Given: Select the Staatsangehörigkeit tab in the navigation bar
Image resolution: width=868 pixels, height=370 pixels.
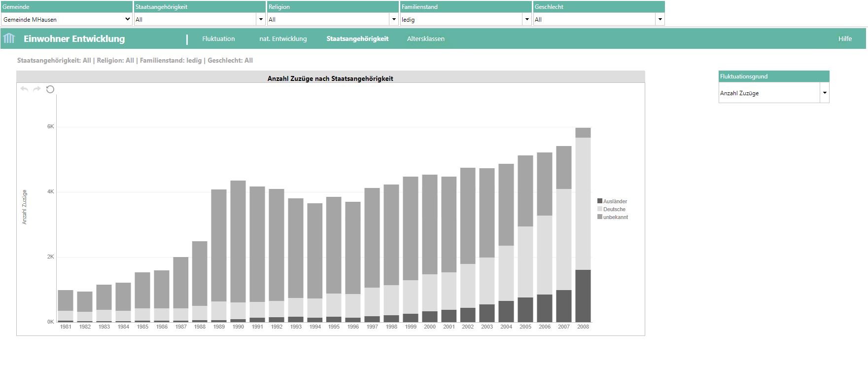Looking at the screenshot, I should pyautogui.click(x=357, y=39).
